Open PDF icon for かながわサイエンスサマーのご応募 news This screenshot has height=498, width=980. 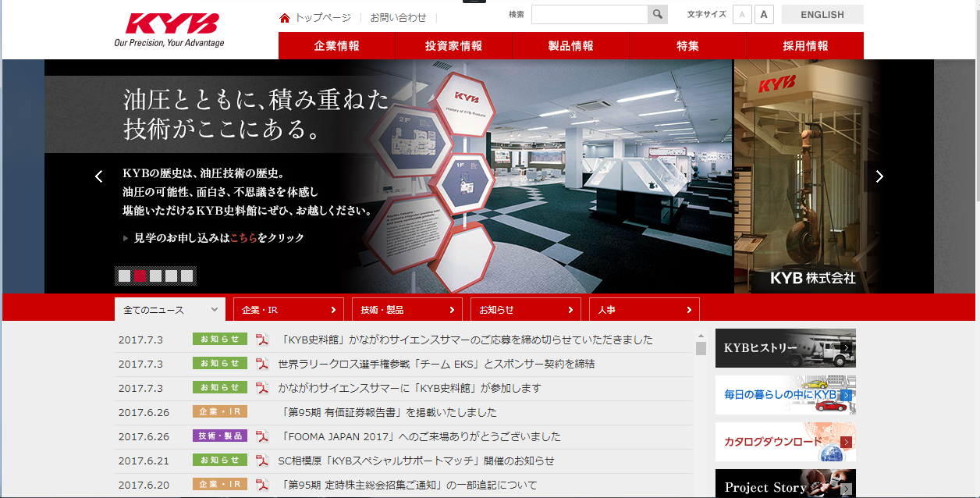tap(262, 340)
